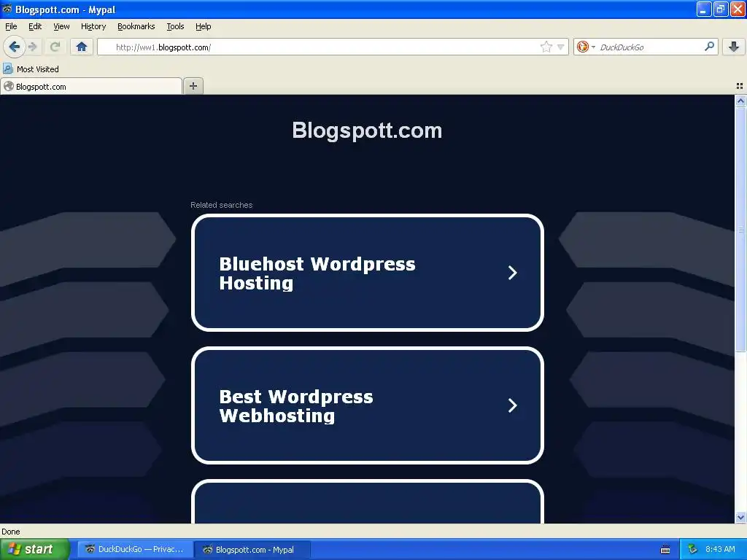Open a new tab with plus button
Screen dimensions: 747x560
point(193,86)
